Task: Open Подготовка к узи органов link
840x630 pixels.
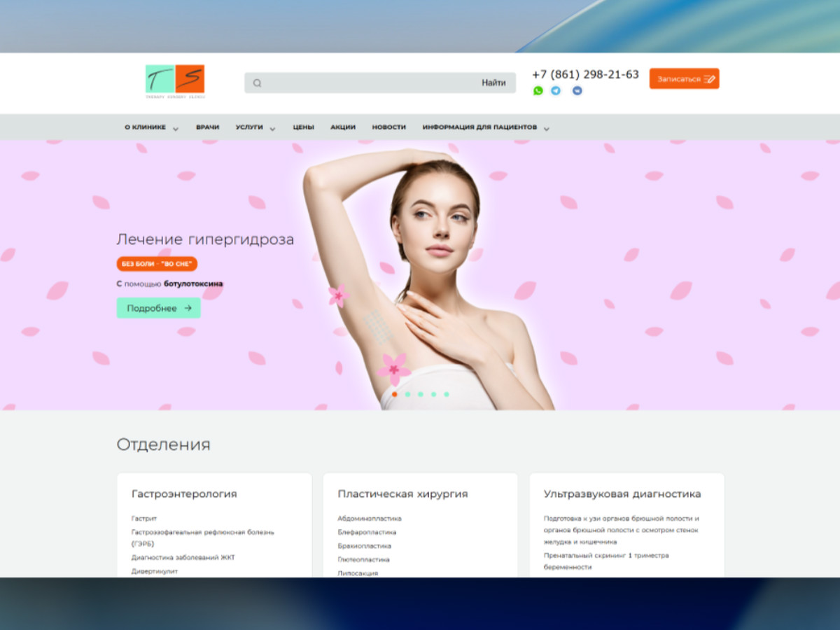Action: tap(622, 530)
